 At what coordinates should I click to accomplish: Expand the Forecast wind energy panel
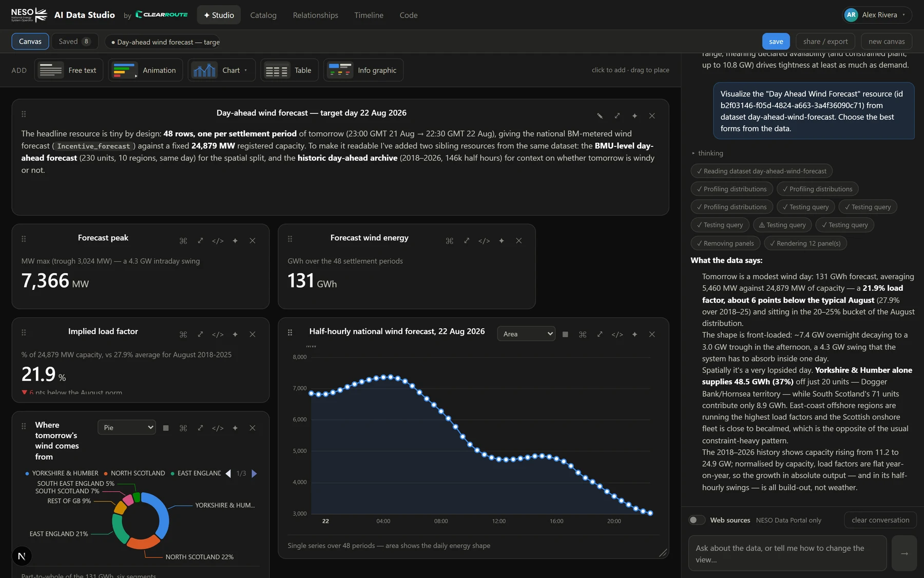click(x=467, y=241)
